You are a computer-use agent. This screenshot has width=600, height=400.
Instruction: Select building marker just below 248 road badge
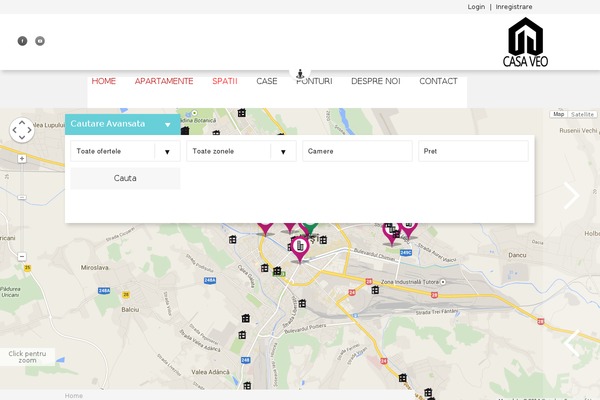pyautogui.click(x=247, y=385)
